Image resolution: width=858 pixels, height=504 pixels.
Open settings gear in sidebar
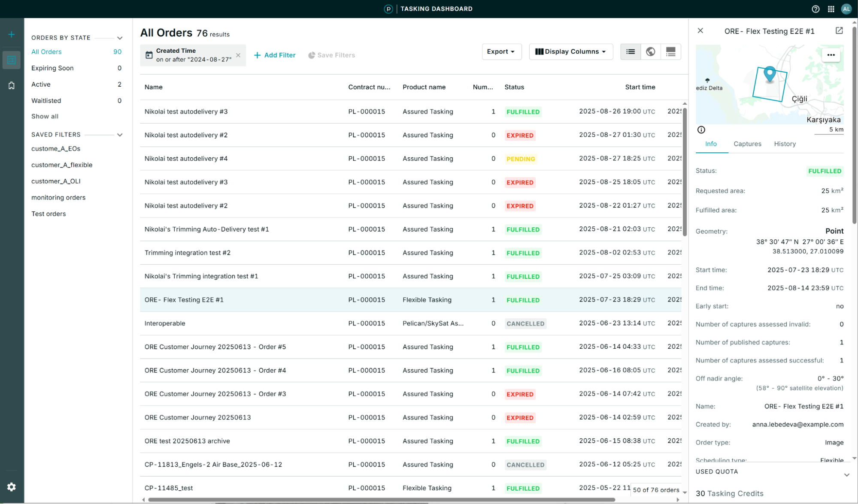(12, 487)
